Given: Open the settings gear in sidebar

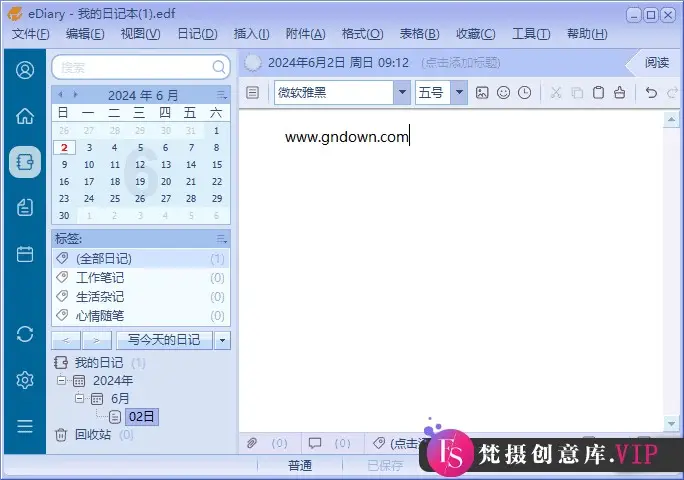Looking at the screenshot, I should [25, 380].
